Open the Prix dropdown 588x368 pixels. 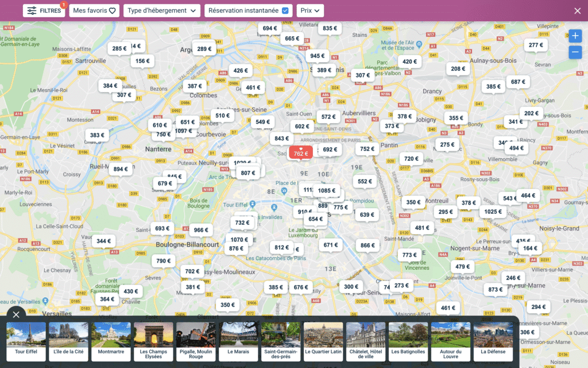click(x=310, y=10)
